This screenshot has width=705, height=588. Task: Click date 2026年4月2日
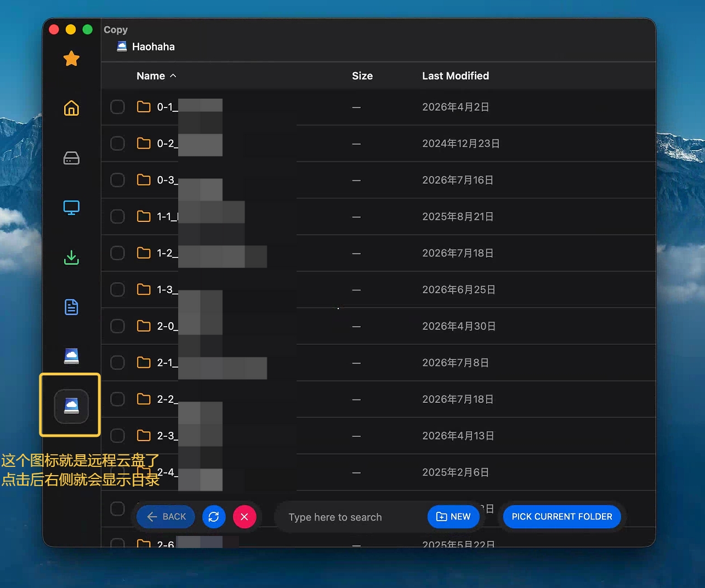click(456, 107)
